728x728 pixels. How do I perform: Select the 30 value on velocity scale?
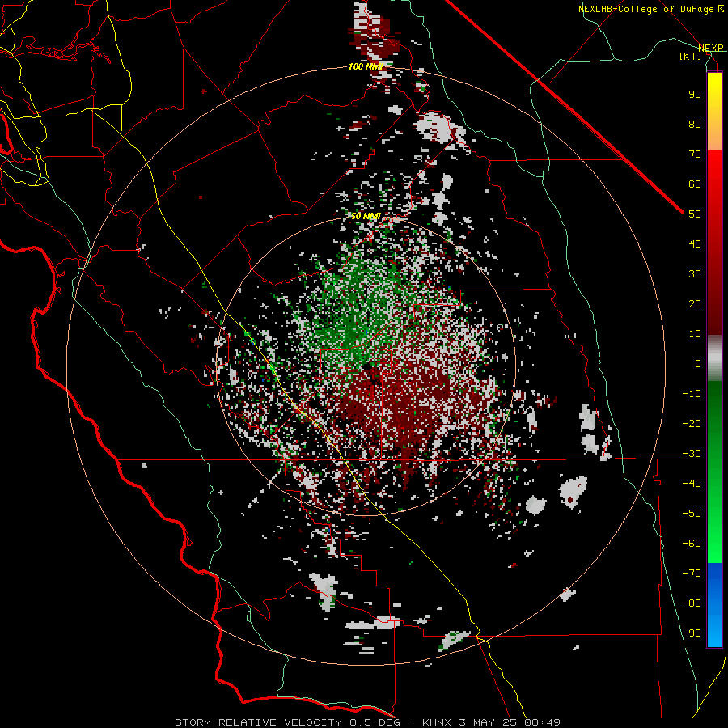pyautogui.click(x=695, y=274)
